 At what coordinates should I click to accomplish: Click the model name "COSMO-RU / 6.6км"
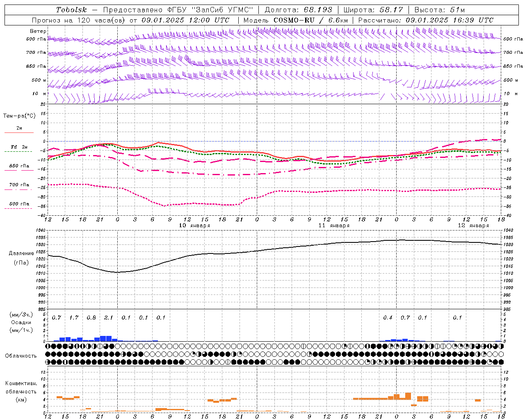pyautogui.click(x=310, y=20)
